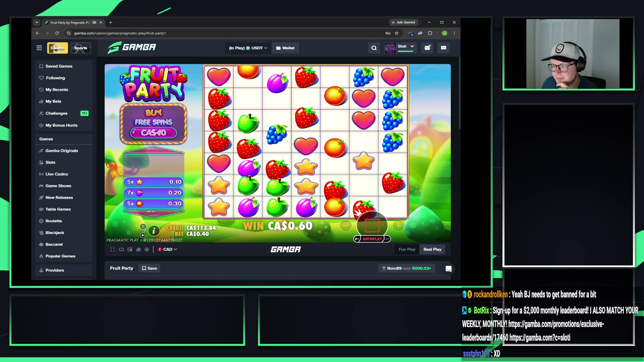
Task: Open the slot game settings menu
Action: click(x=143, y=227)
